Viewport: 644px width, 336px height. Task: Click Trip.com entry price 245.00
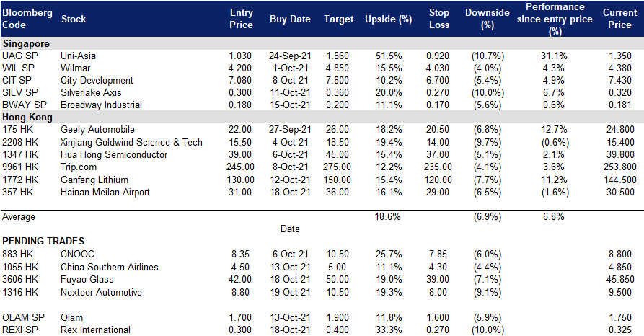pos(240,167)
